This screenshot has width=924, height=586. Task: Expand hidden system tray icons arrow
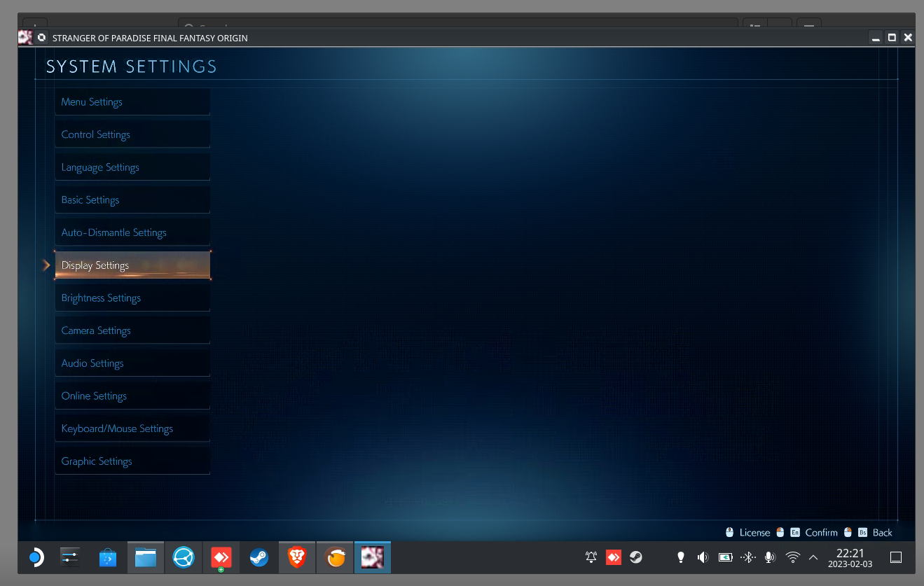coord(813,557)
